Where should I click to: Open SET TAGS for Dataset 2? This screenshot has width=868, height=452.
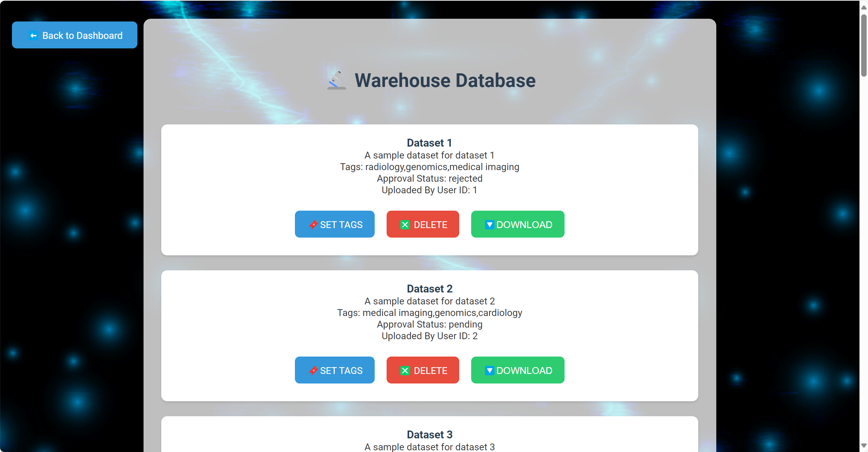pyautogui.click(x=334, y=370)
